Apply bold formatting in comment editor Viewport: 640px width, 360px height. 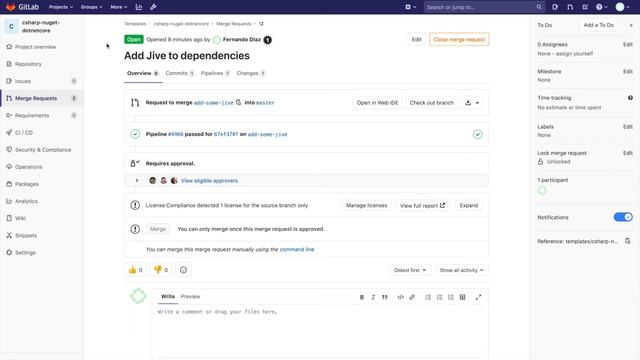tap(362, 297)
